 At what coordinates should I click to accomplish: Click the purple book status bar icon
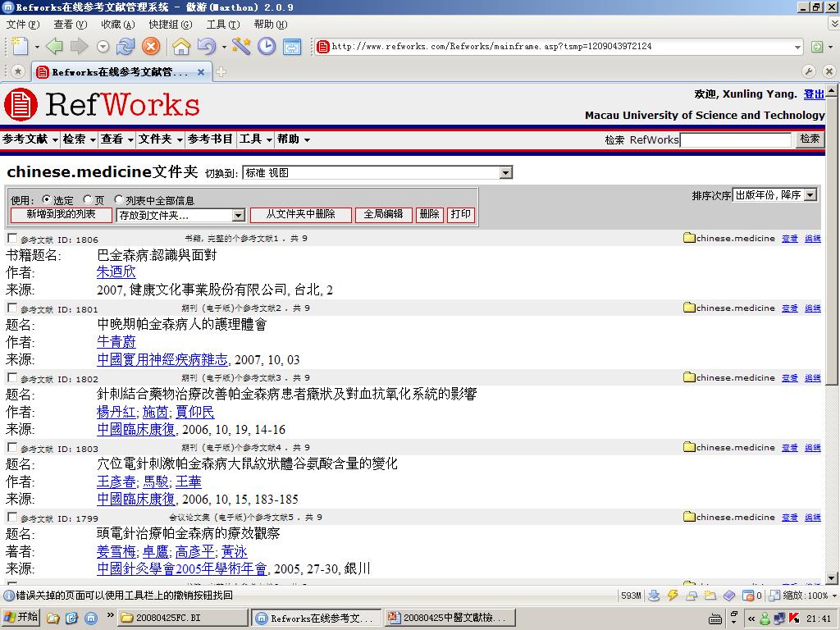[x=729, y=596]
